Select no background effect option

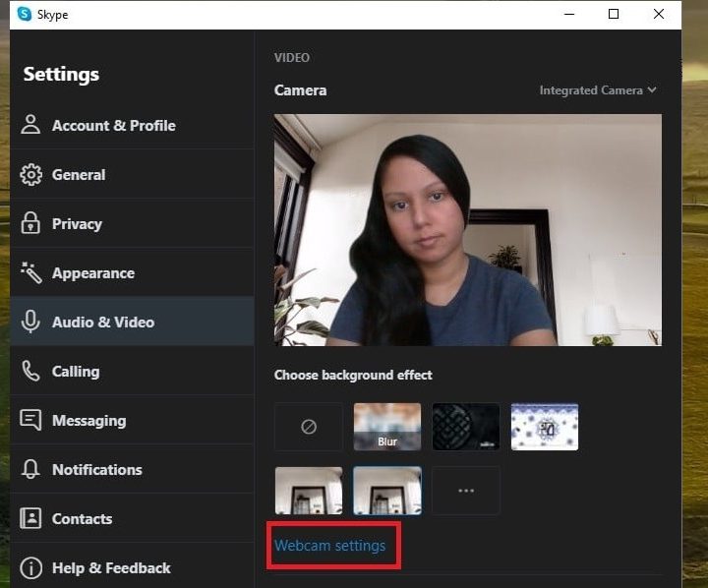pos(309,427)
